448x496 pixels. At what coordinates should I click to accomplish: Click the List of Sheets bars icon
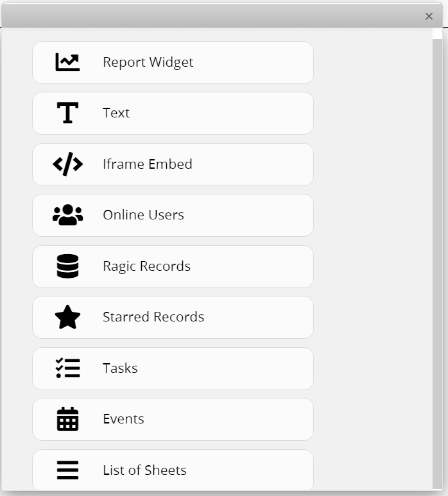coord(67,470)
